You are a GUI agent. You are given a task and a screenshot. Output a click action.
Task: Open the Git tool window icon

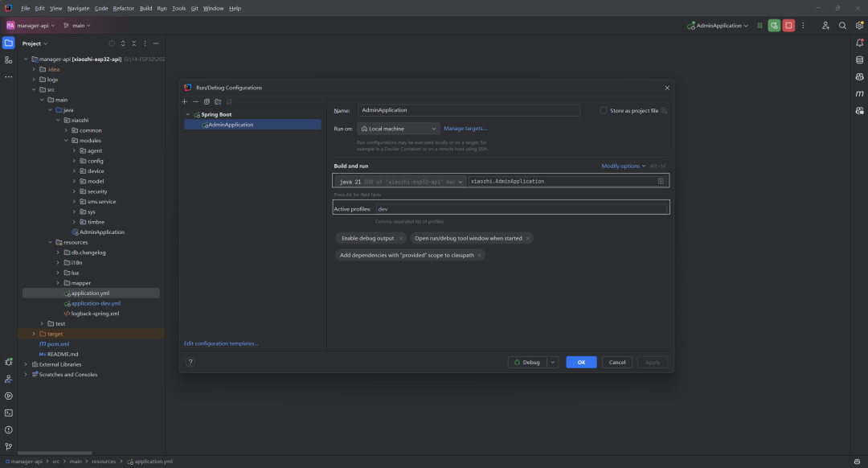tap(8, 446)
